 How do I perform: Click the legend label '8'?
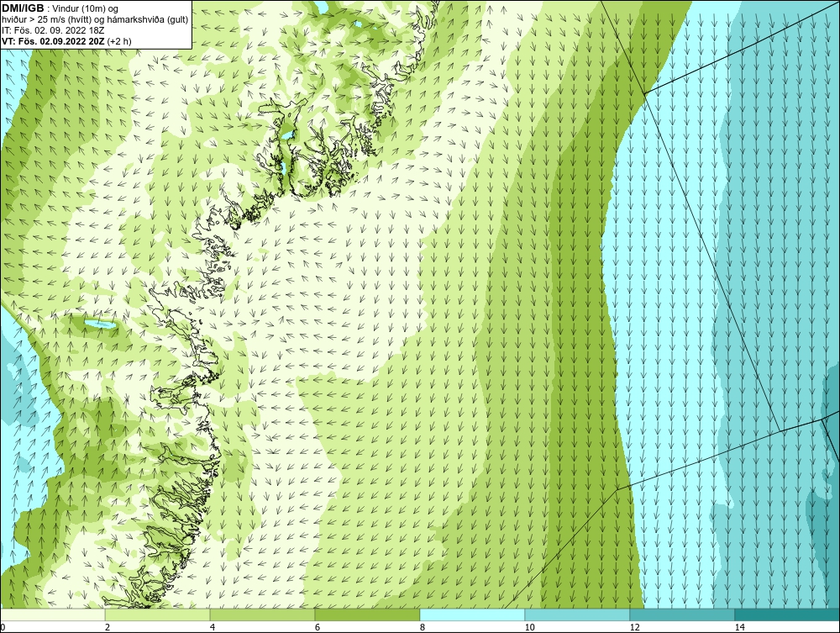click(x=423, y=627)
